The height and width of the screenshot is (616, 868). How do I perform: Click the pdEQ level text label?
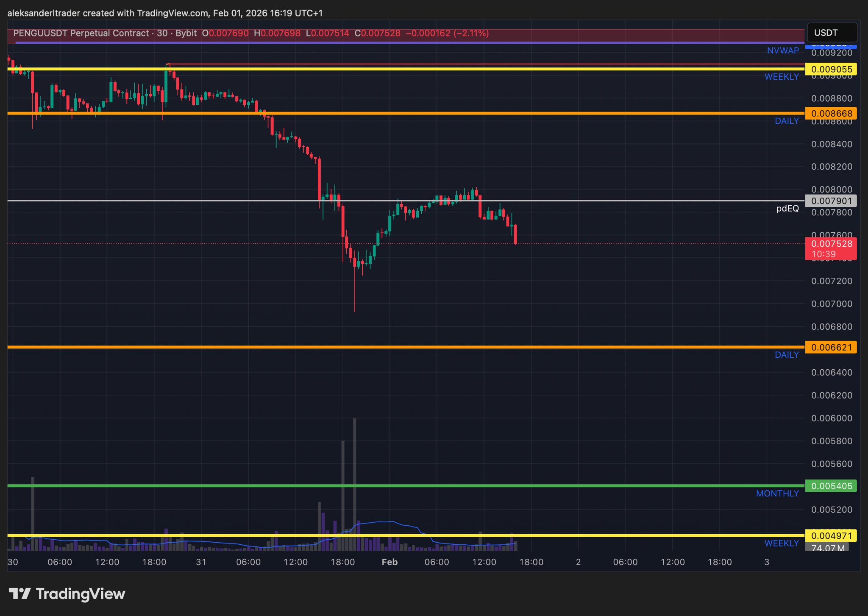click(x=787, y=208)
